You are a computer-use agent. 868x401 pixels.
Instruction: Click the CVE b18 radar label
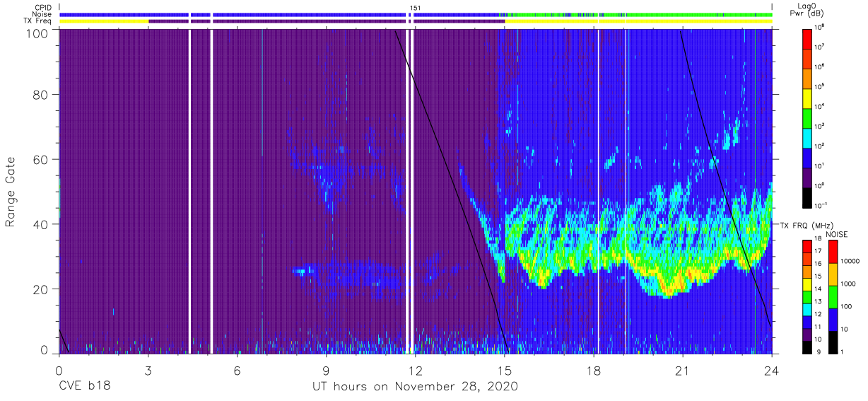pyautogui.click(x=85, y=386)
